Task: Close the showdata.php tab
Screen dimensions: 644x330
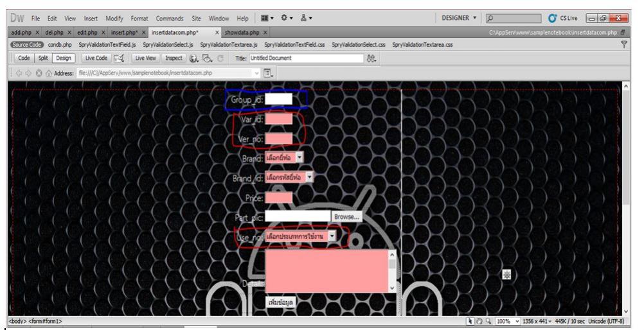Action: tap(265, 32)
